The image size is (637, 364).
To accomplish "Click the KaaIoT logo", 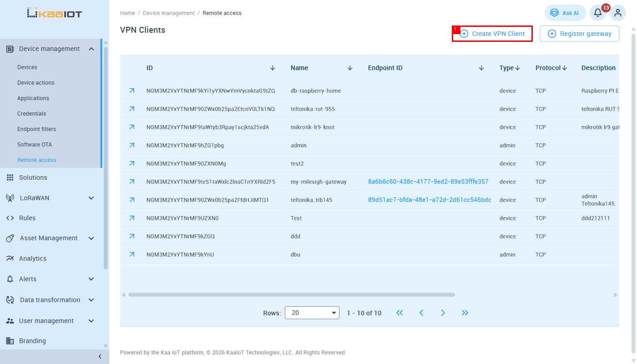I will click(55, 13).
